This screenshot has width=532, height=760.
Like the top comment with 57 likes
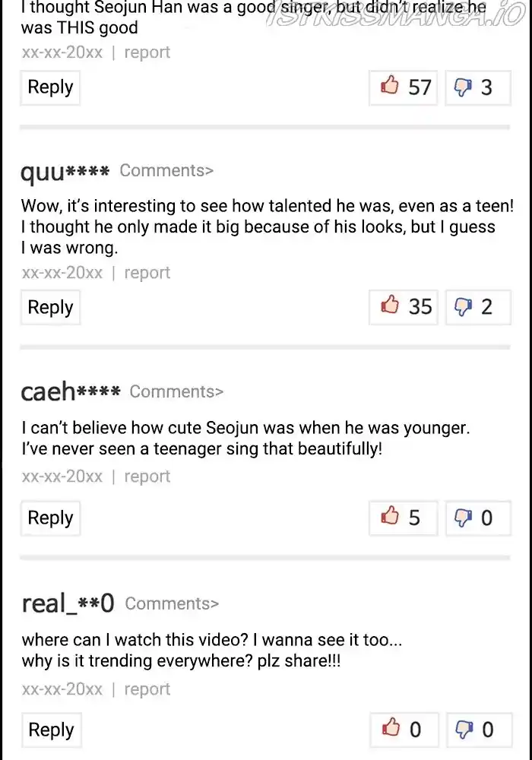coord(404,87)
